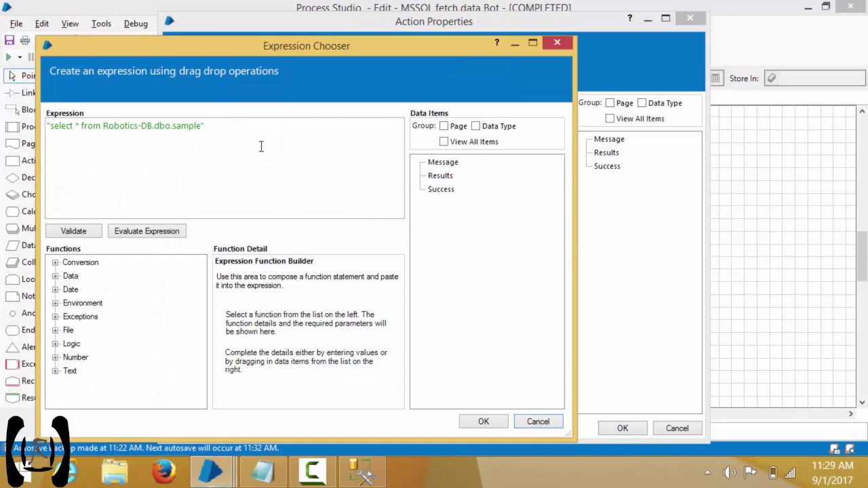Open the Tools menu
This screenshot has height=488, width=868.
click(101, 24)
